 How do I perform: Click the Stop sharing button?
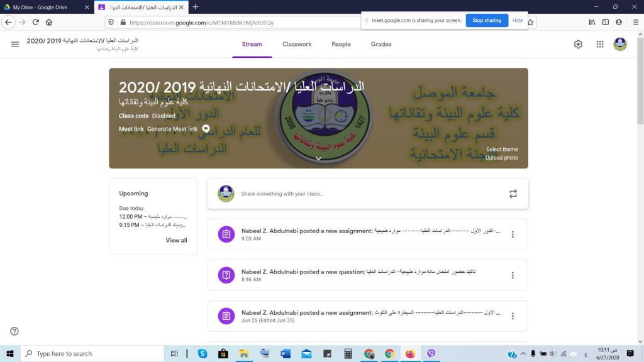pyautogui.click(x=487, y=20)
